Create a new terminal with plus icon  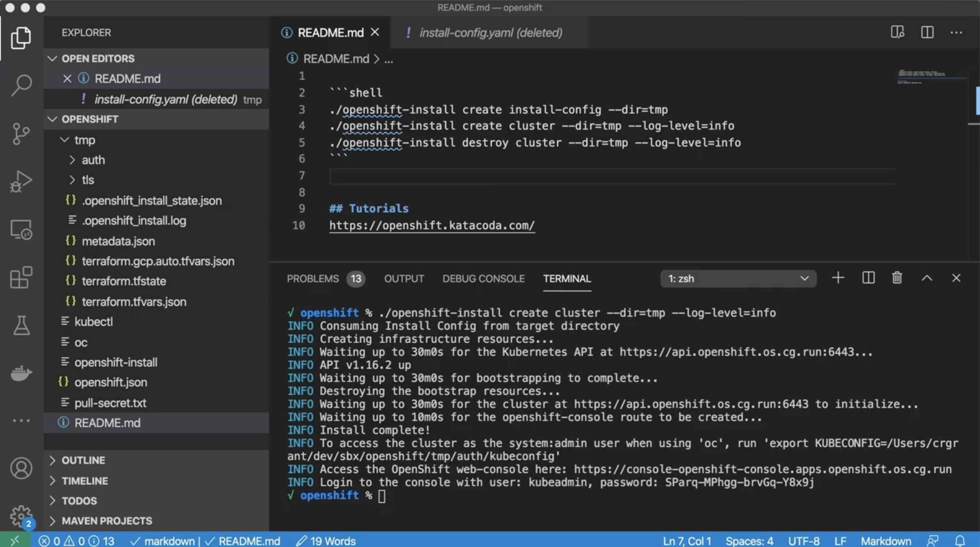(x=838, y=278)
